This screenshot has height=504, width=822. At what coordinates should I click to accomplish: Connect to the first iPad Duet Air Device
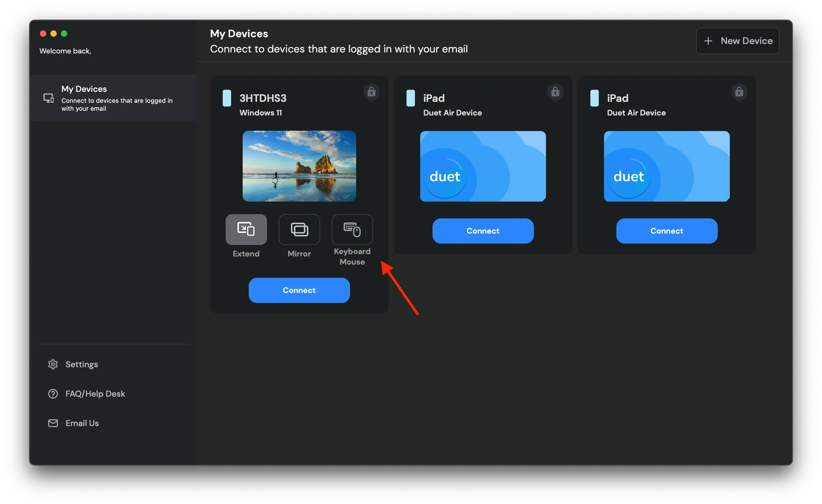point(483,231)
